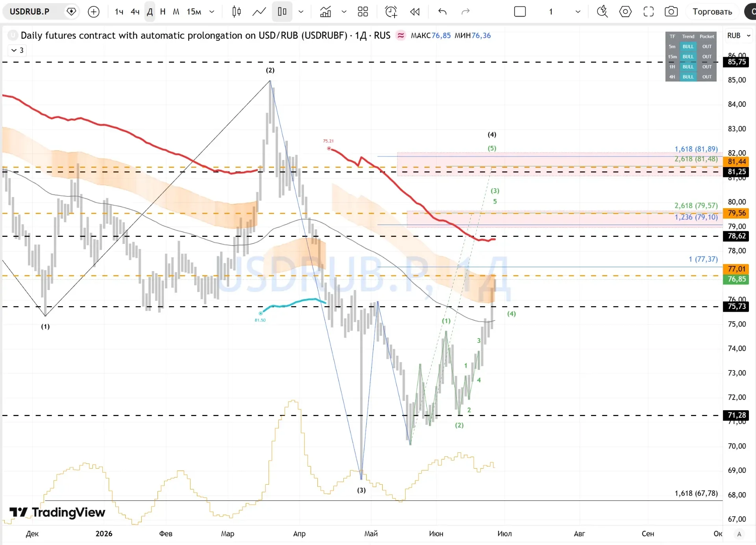Viewport: 756px width, 545px height.
Task: Open chart settings hexagon icon
Action: 625,12
